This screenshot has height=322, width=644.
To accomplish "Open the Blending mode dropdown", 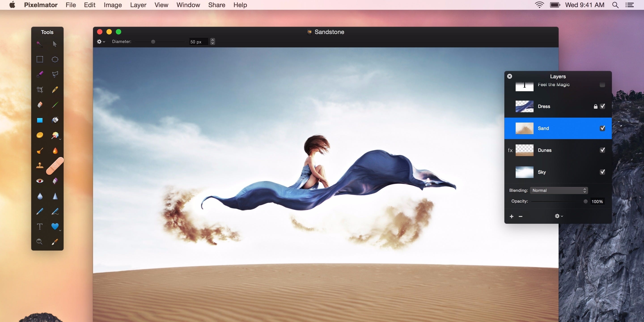I will click(559, 191).
